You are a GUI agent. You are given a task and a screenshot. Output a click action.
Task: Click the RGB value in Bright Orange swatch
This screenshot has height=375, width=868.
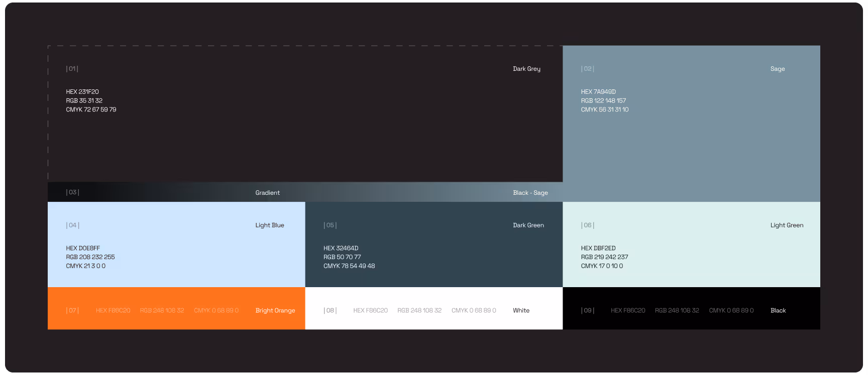tap(162, 311)
